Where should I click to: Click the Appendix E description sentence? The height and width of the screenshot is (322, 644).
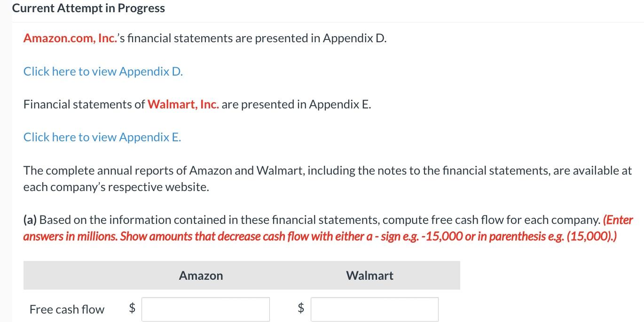point(197,104)
